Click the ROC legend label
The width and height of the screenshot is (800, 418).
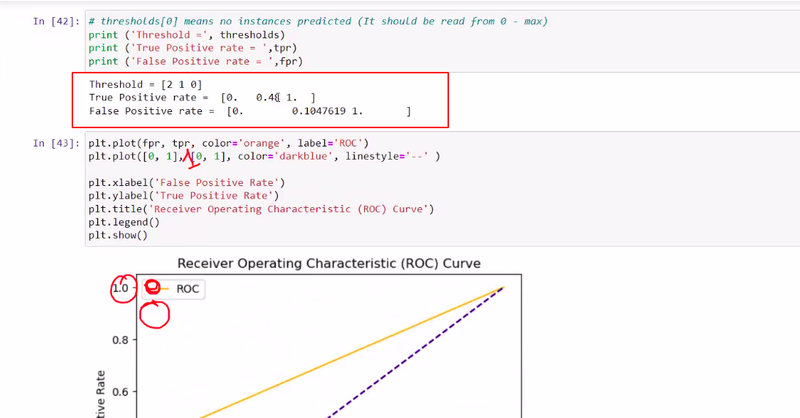click(x=187, y=288)
